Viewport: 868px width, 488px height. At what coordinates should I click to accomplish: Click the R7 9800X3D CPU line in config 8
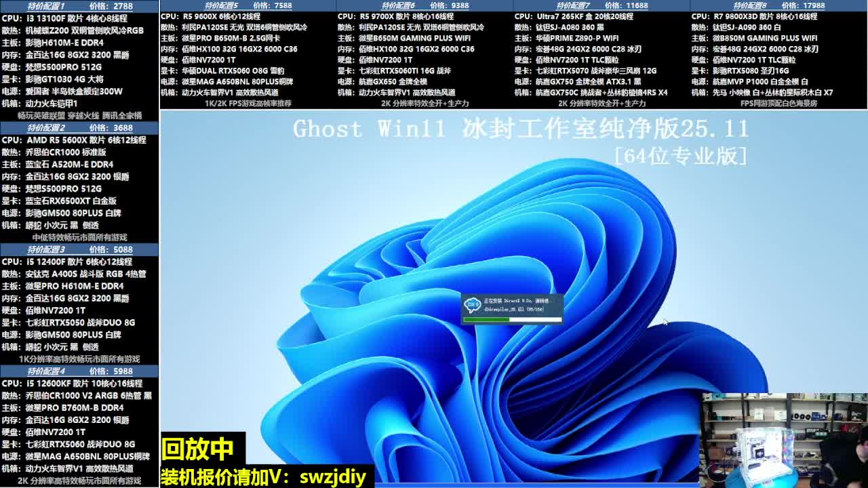754,16
